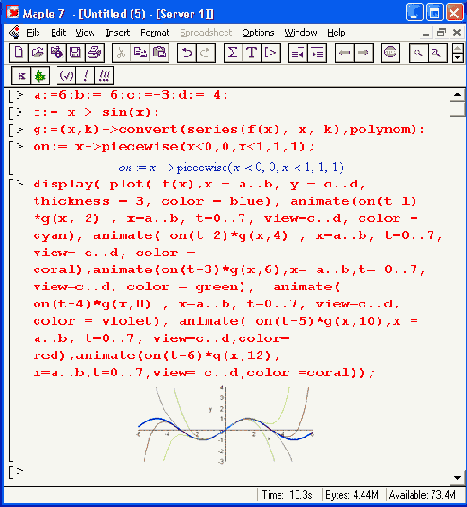The image size is (467, 507).
Task: Toggle the green maple leaf input mode
Action: coord(40,76)
